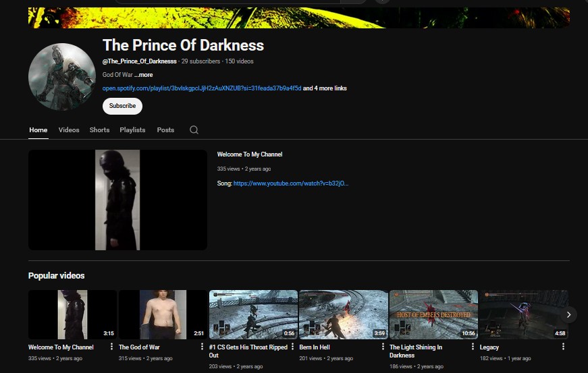Switch to the Shorts tab
Image resolution: width=588 pixels, height=373 pixels.
99,130
